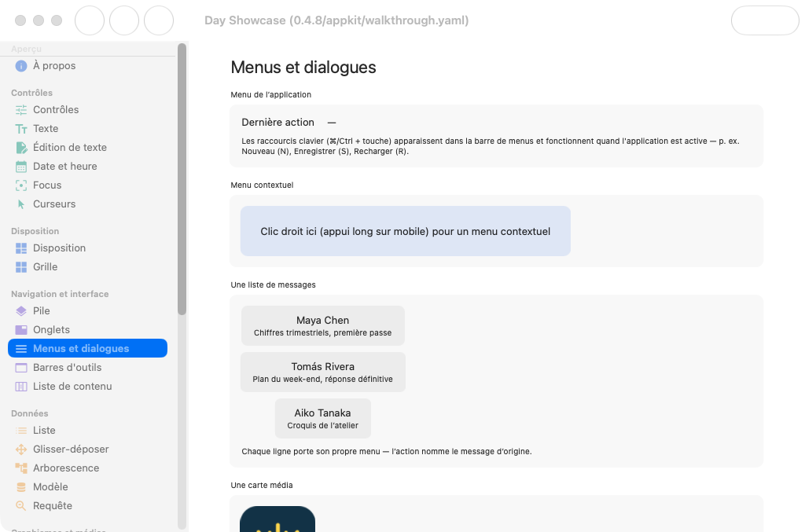This screenshot has width=805, height=532.
Task: Go to Contrôles in the sidebar
Action: pos(88,110)
